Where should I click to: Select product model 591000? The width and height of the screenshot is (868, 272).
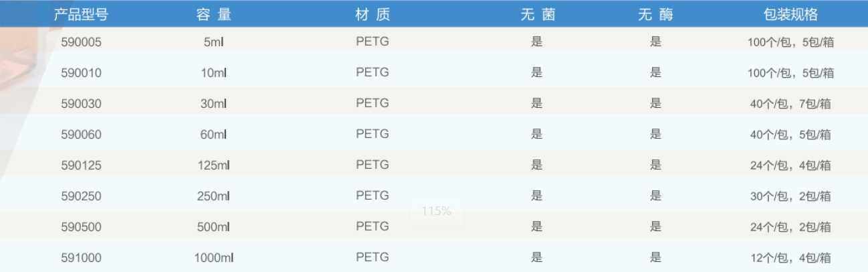point(81,257)
